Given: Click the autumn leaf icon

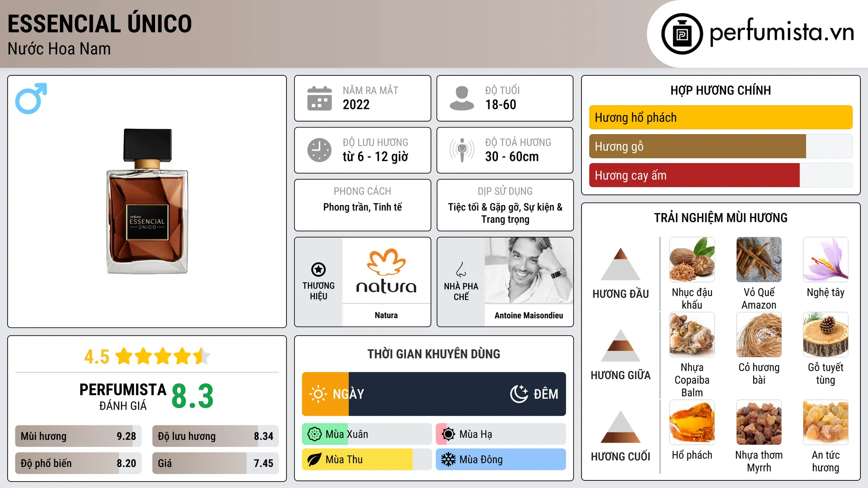Looking at the screenshot, I should point(314,460).
